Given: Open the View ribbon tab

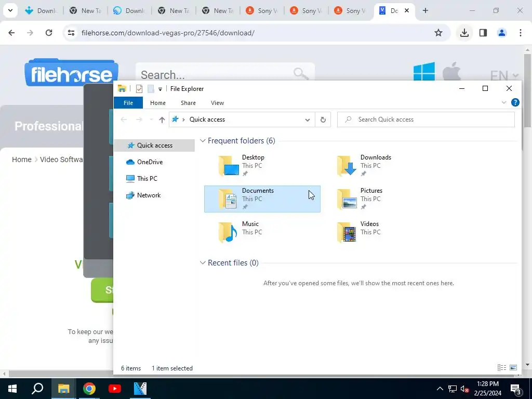Looking at the screenshot, I should point(217,103).
